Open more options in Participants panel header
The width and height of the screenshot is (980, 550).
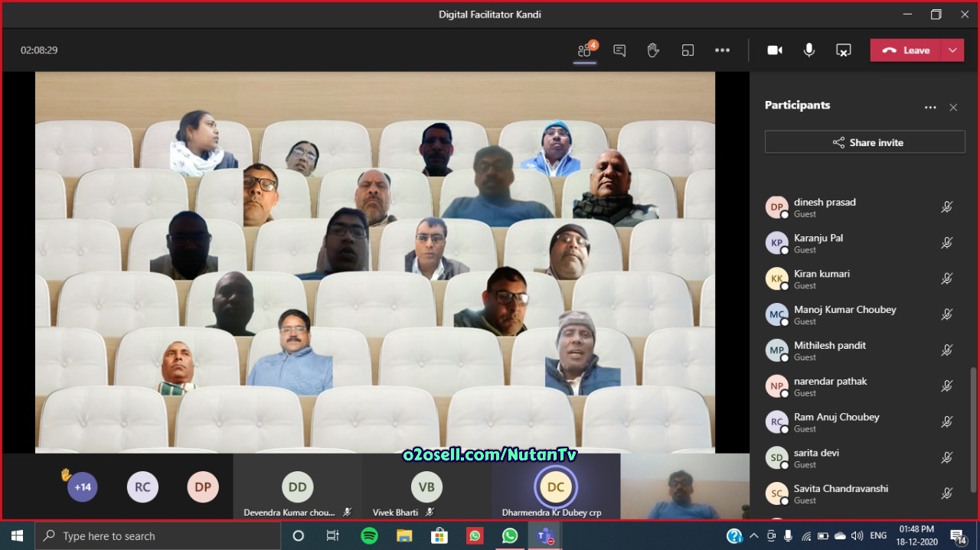(930, 108)
